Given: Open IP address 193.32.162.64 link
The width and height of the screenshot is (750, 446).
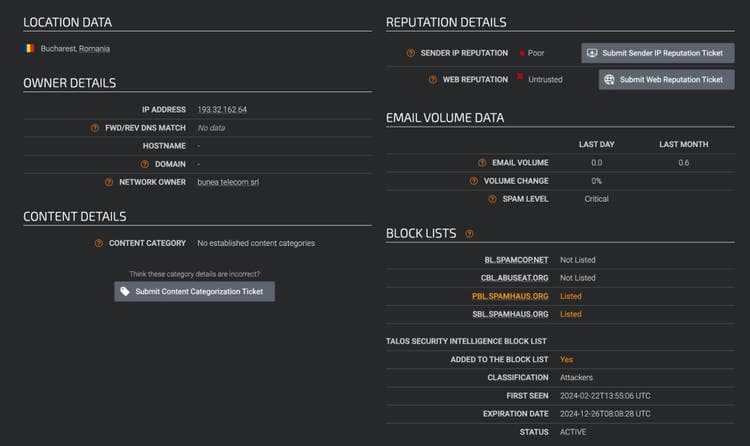Looking at the screenshot, I should click(x=222, y=110).
